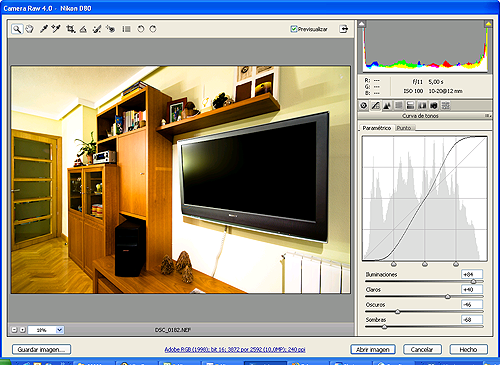This screenshot has width=500, height=365.
Task: Pick the White Balance eyedropper tool
Action: 43,29
